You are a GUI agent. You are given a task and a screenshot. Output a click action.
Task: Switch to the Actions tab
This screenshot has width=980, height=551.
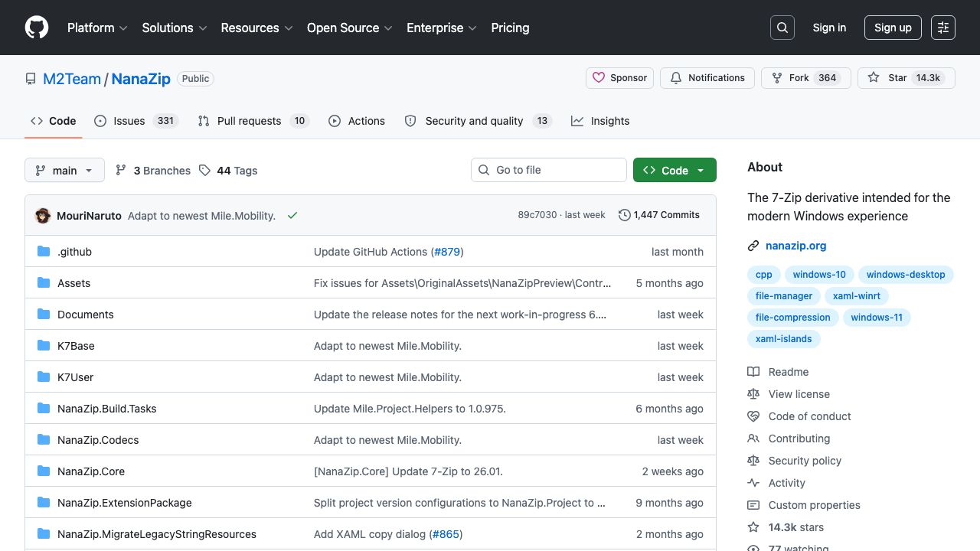point(357,121)
